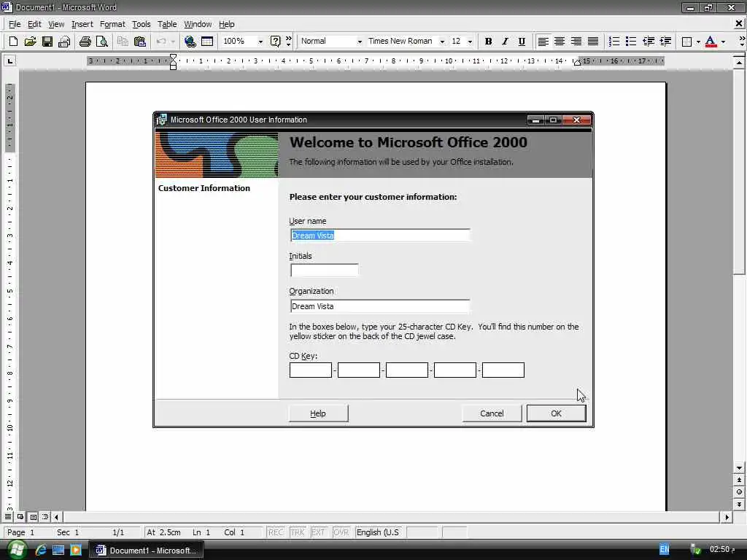
Task: Click the User name input field
Action: point(380,236)
